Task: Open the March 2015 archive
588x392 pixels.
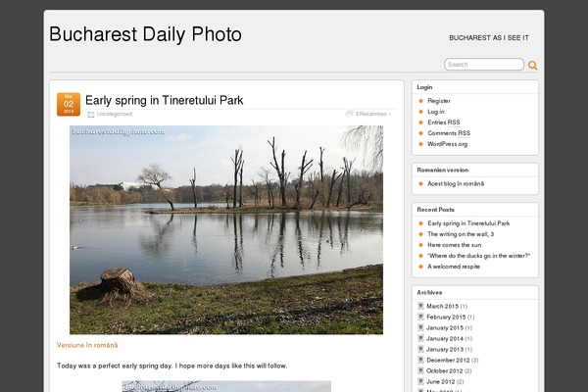Action: coord(443,306)
